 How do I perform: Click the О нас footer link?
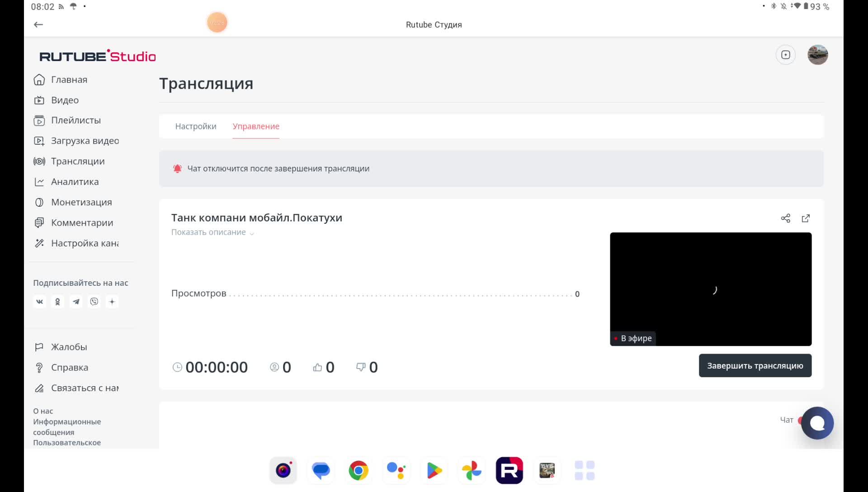(43, 411)
